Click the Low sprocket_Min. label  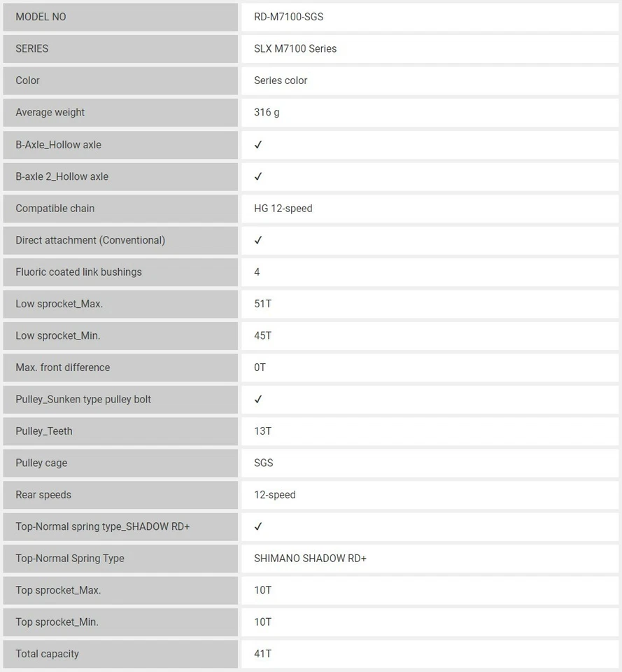coord(58,335)
